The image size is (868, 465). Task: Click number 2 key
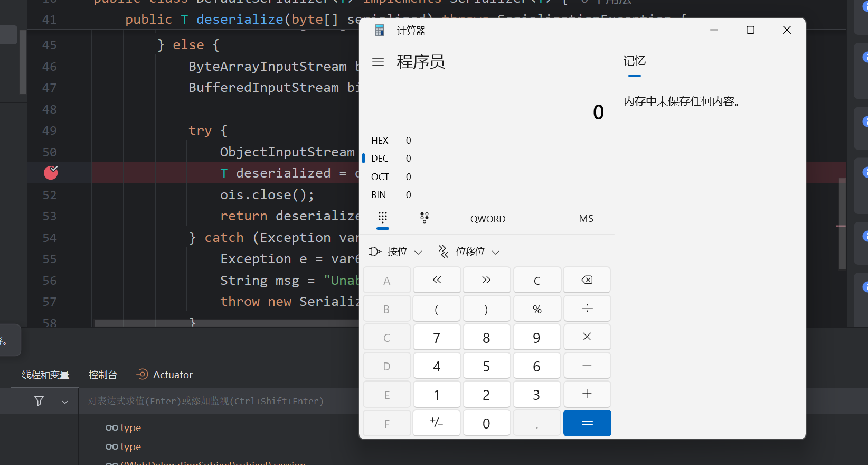pyautogui.click(x=486, y=394)
